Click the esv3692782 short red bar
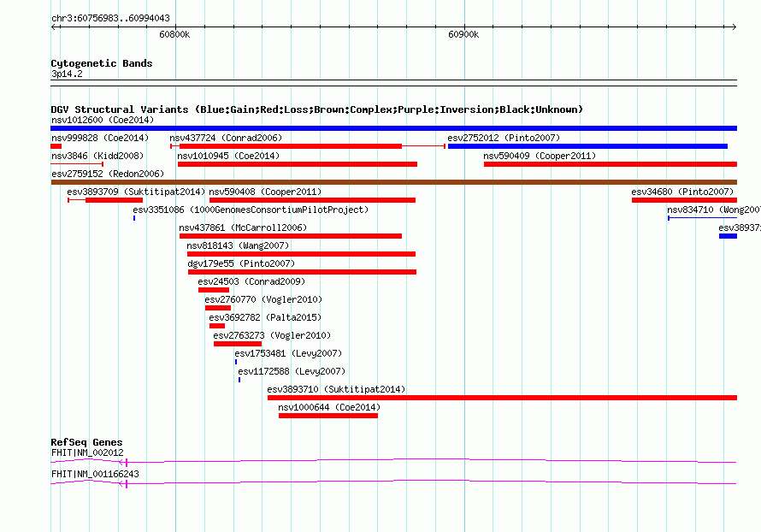The image size is (761, 532). [x=217, y=326]
